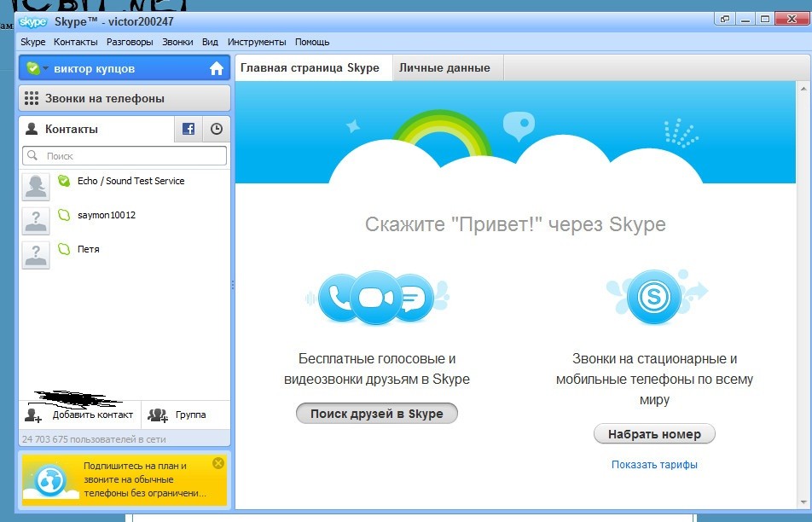Click the add contact person-plus icon
Image resolution: width=812 pixels, height=522 pixels.
[x=33, y=415]
